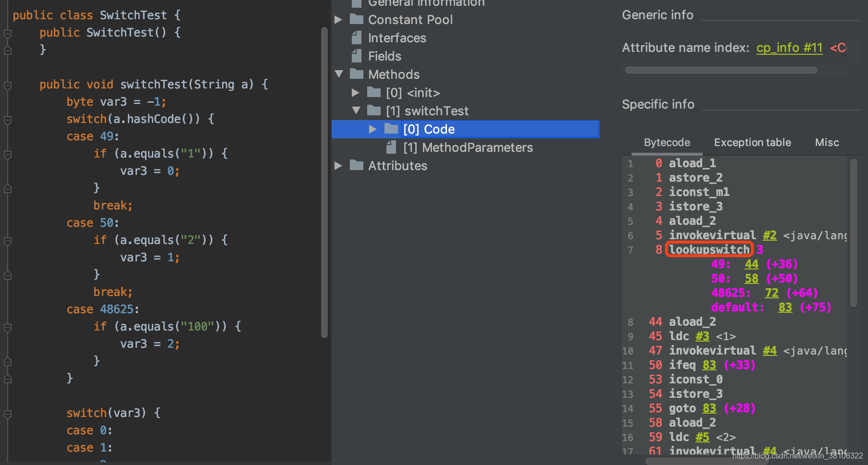Collapse the [1] switchTest method arrow

[356, 110]
